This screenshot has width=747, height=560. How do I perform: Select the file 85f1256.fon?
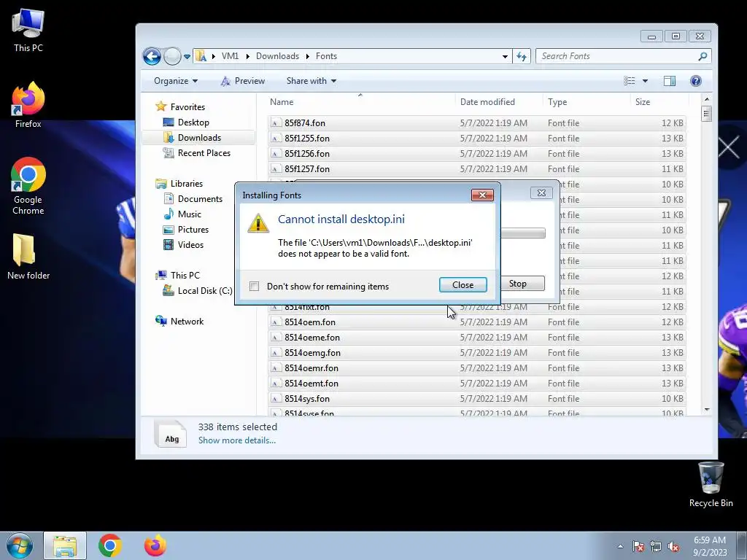477,153
